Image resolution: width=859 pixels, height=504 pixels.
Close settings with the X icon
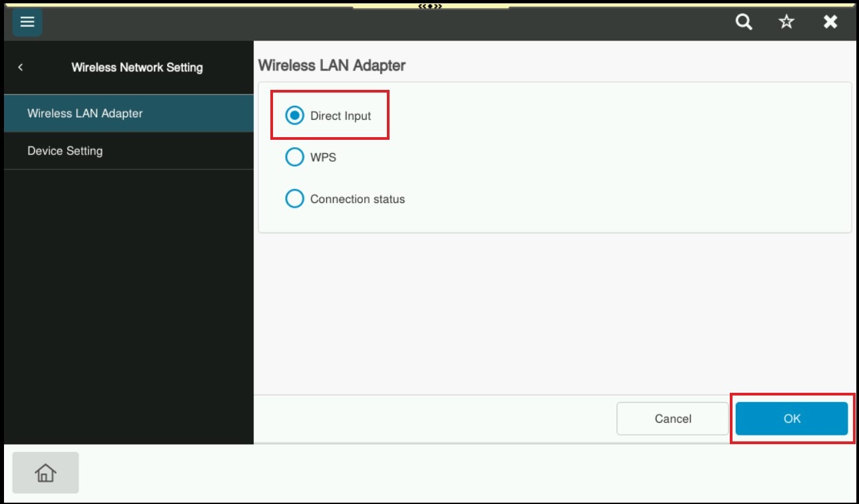(830, 22)
